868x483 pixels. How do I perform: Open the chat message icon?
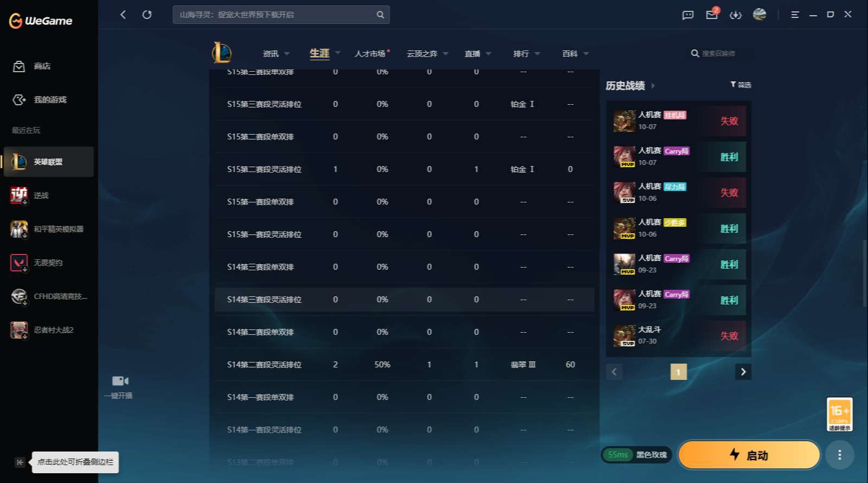tap(688, 15)
